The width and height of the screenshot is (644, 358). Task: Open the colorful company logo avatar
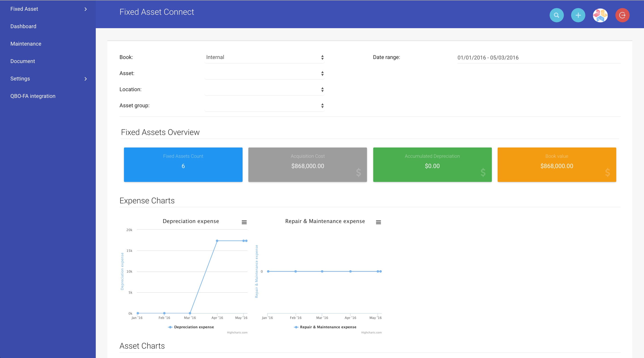click(x=600, y=15)
